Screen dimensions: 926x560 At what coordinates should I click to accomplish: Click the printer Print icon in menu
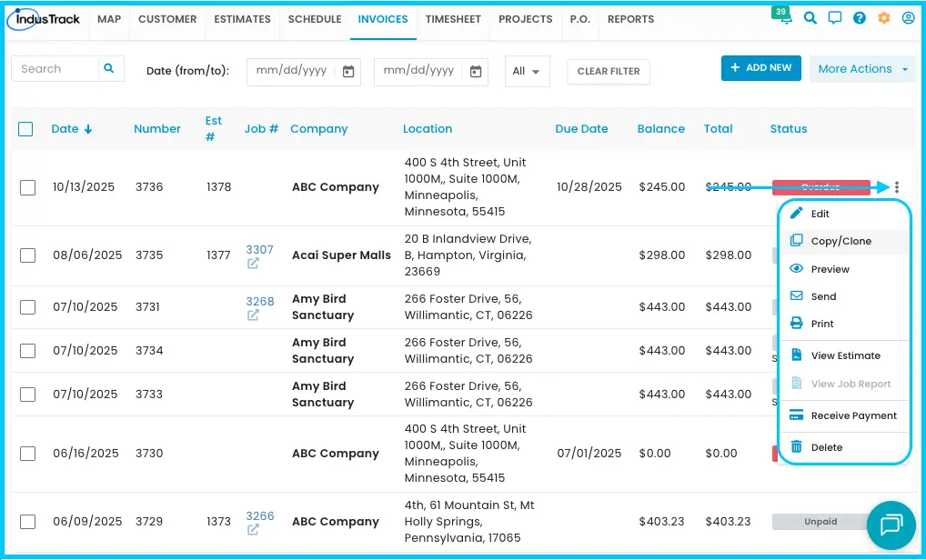(796, 324)
